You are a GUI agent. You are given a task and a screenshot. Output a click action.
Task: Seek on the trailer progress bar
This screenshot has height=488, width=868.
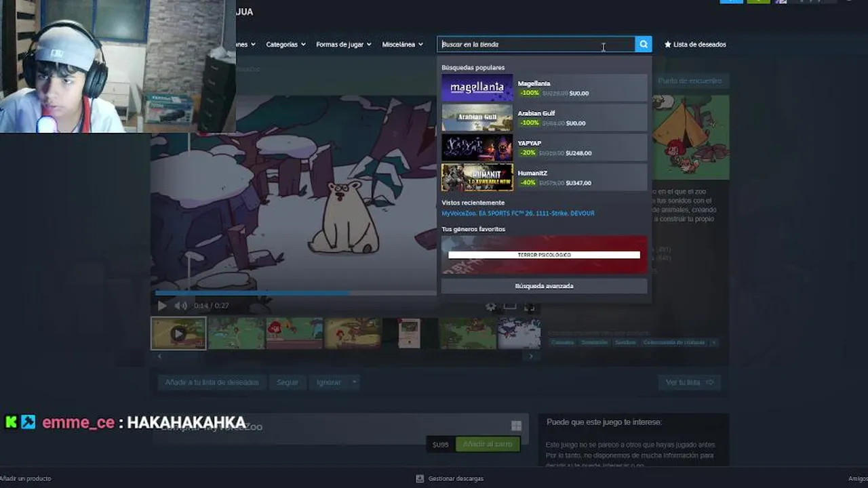296,293
